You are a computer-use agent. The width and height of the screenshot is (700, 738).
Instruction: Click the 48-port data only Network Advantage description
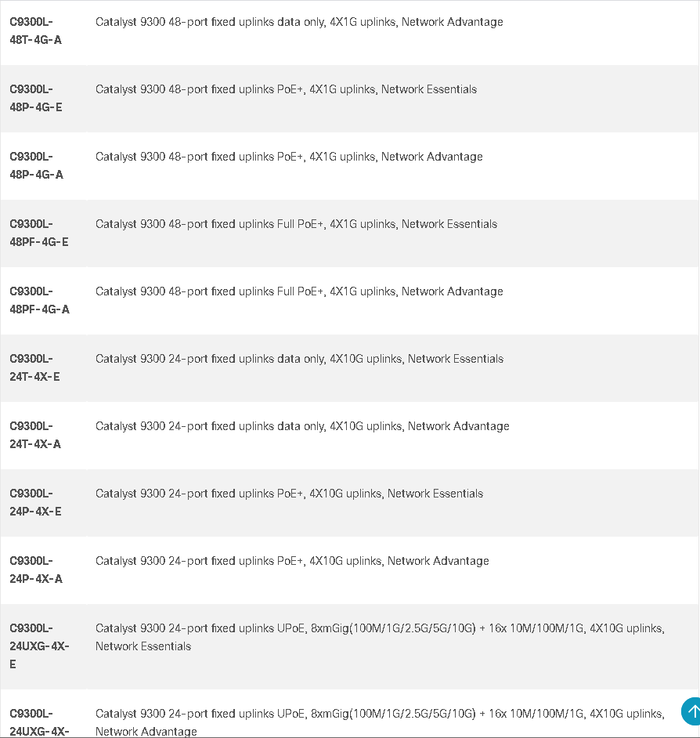coord(299,22)
